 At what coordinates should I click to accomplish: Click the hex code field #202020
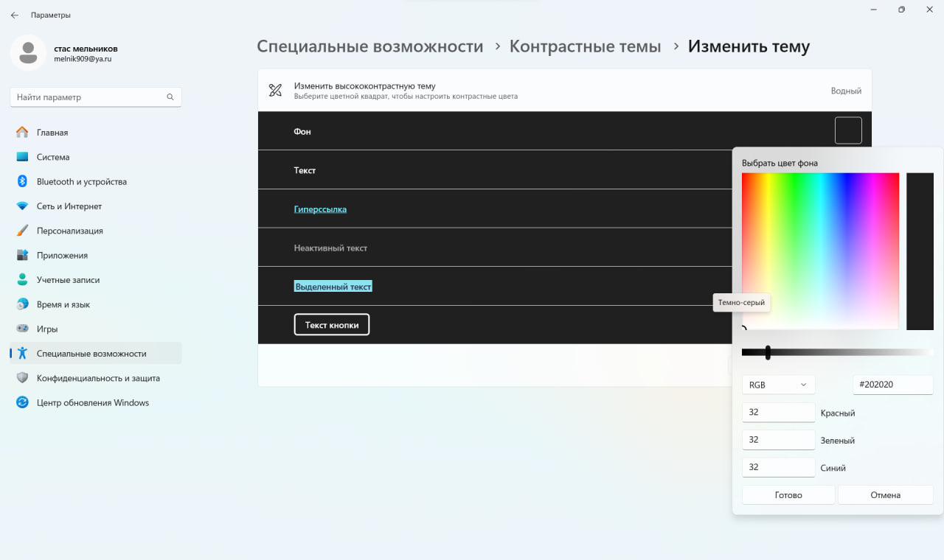click(x=893, y=385)
